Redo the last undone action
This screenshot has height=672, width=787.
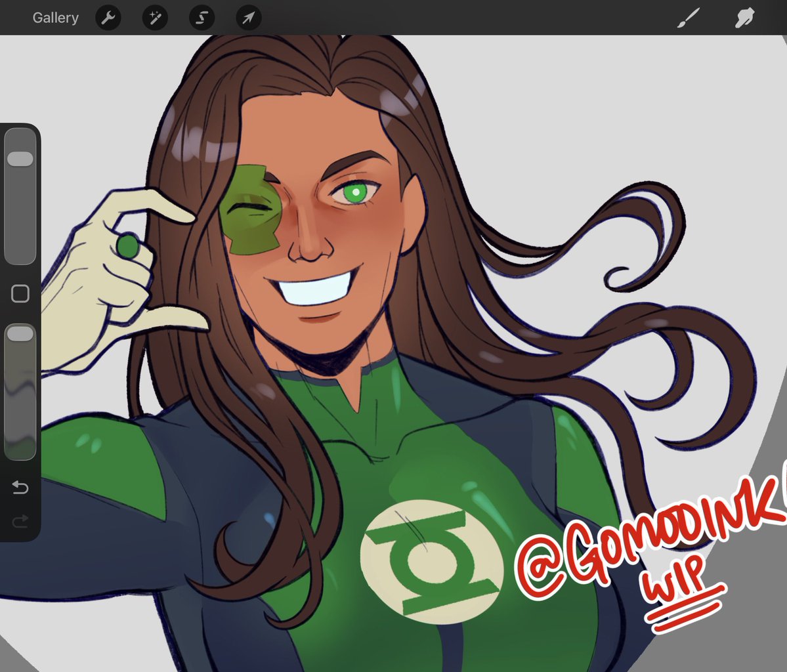coord(20,522)
